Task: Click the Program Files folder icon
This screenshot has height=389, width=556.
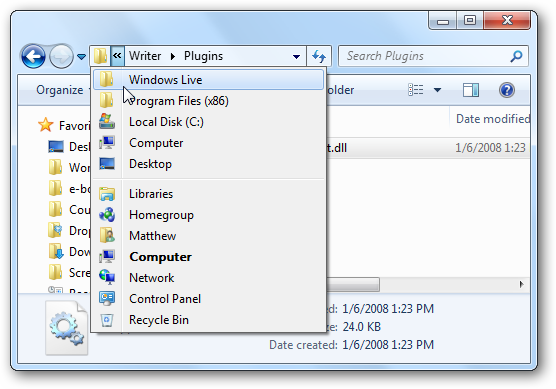Action: (x=106, y=100)
